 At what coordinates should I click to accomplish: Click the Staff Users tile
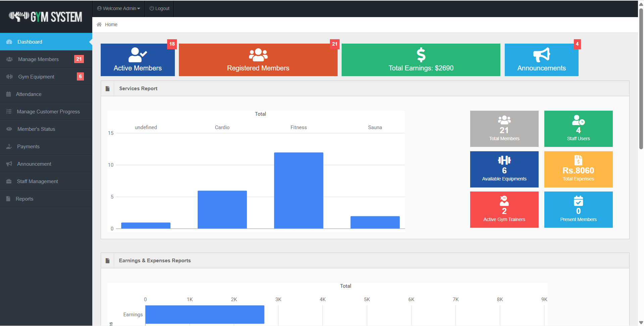click(x=578, y=129)
